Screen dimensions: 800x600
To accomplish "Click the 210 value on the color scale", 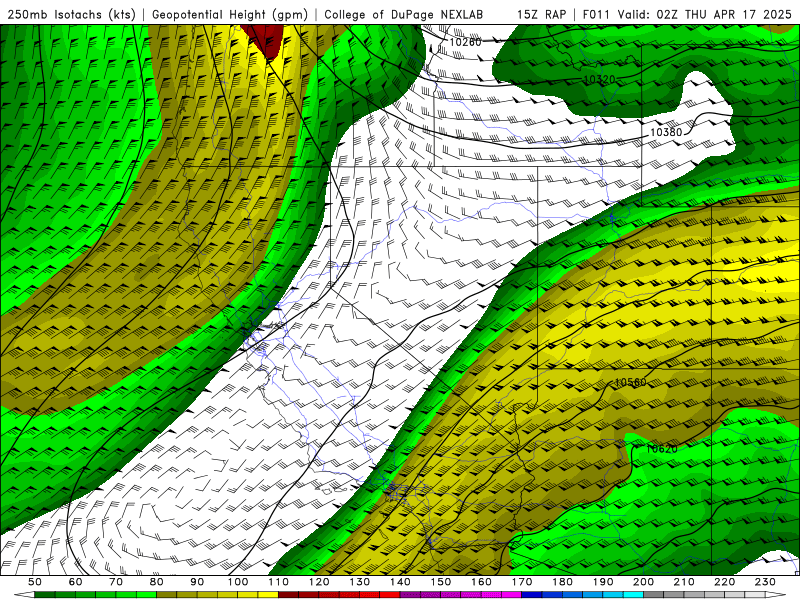I will [684, 582].
